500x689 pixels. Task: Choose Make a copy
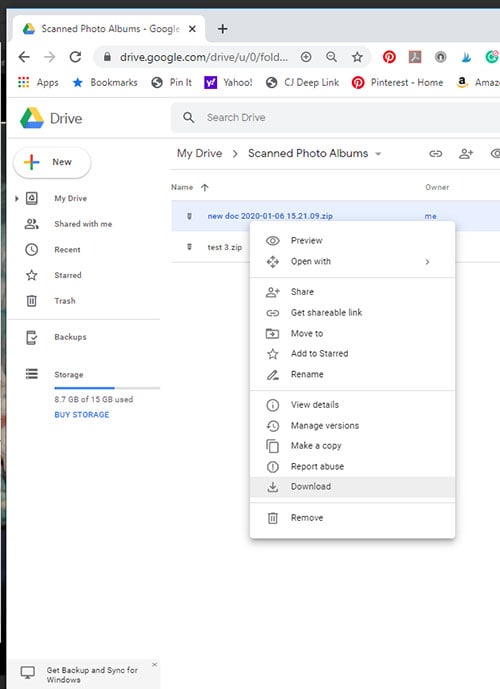(x=352, y=446)
